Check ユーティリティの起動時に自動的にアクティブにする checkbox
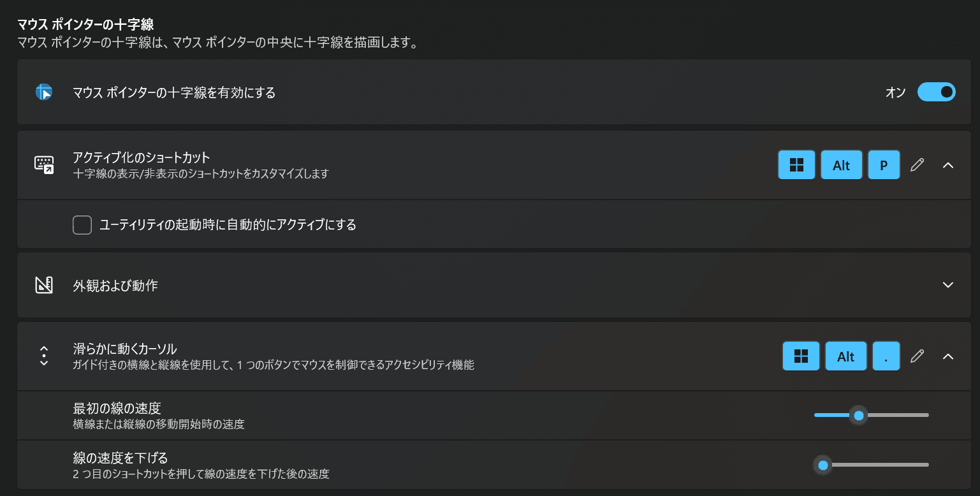 [82, 225]
